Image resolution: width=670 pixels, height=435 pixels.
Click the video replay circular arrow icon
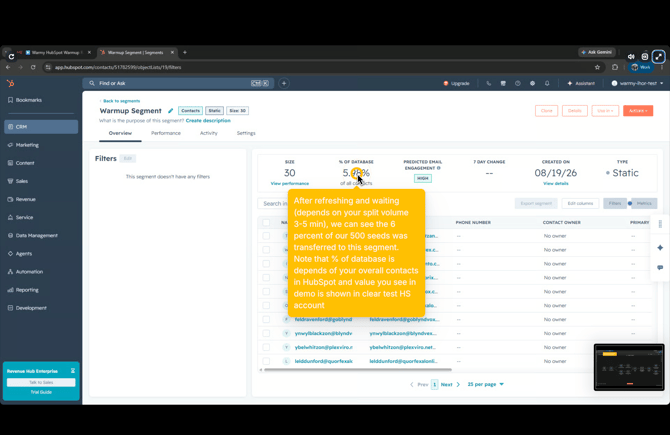click(x=11, y=56)
